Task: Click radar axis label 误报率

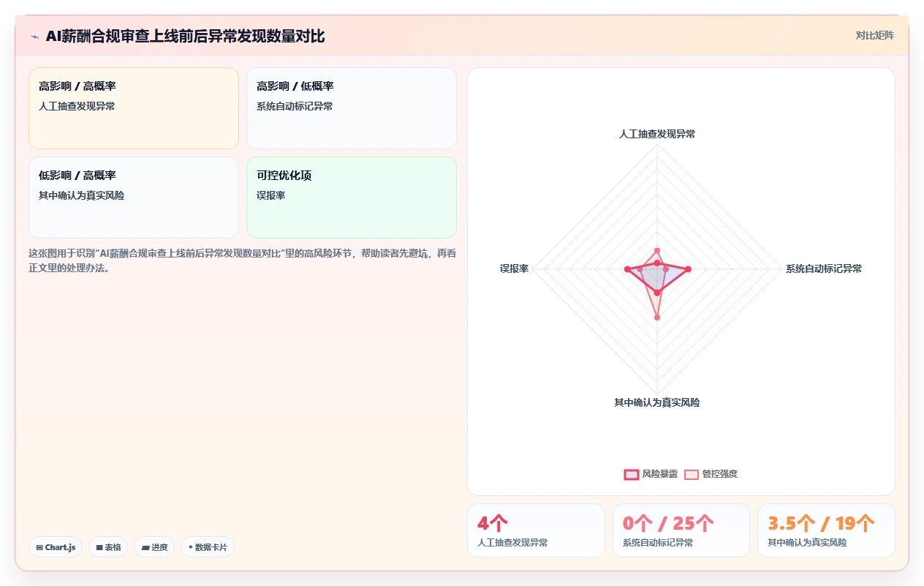Action: click(x=514, y=268)
